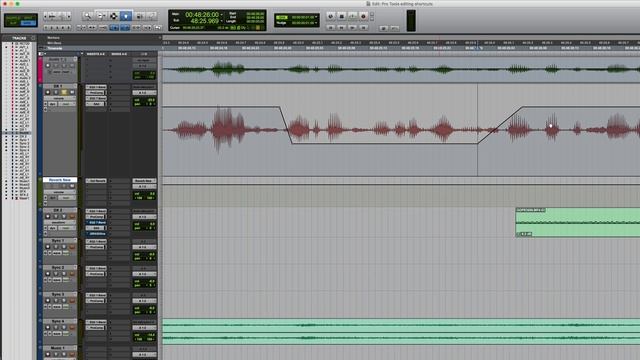Solo the Sync 1 track
The image size is (640, 360).
(64, 247)
